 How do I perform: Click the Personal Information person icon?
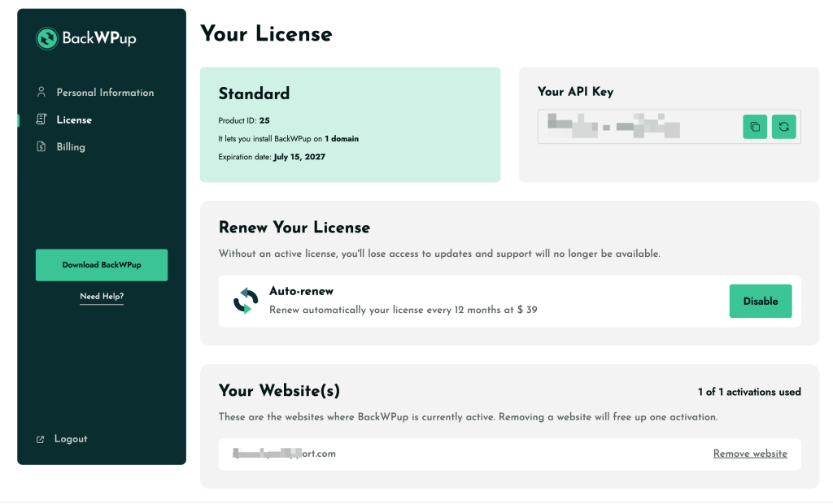click(x=41, y=92)
